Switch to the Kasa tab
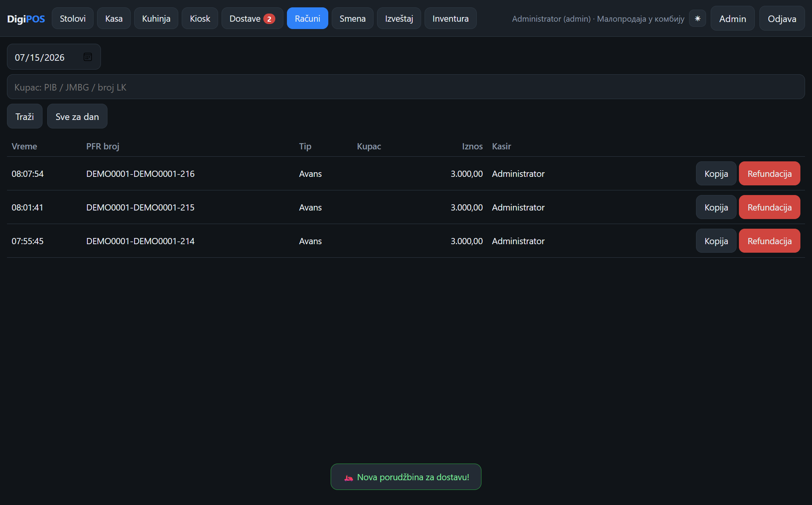The image size is (812, 505). pos(114,18)
